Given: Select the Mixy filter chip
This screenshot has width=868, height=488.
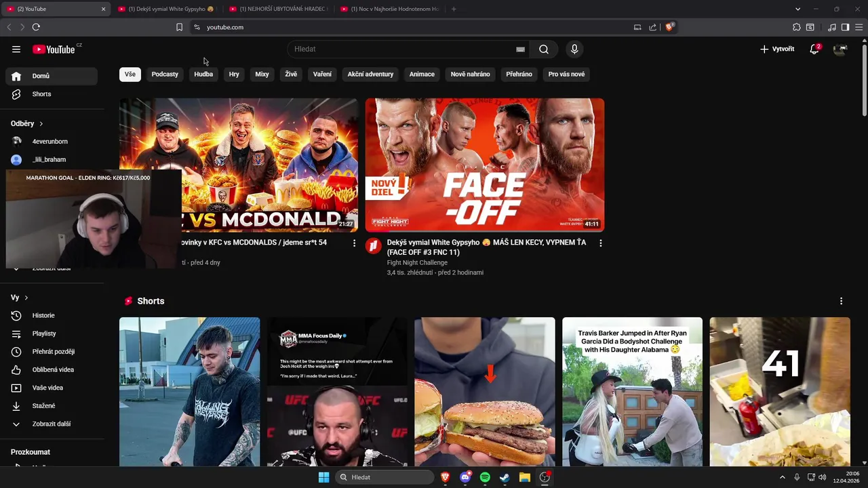Looking at the screenshot, I should point(262,74).
